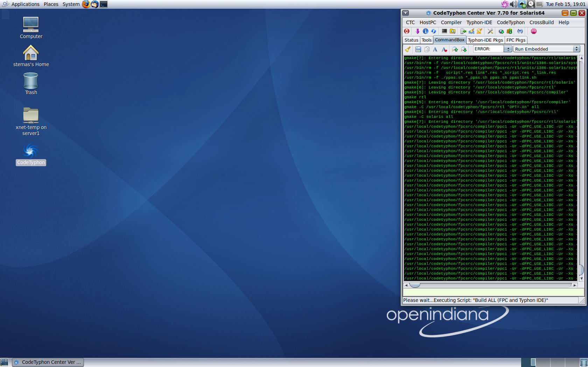The height and width of the screenshot is (367, 588).
Task: Select the xnet-temp on server1 folder icon
Action: pos(31,121)
